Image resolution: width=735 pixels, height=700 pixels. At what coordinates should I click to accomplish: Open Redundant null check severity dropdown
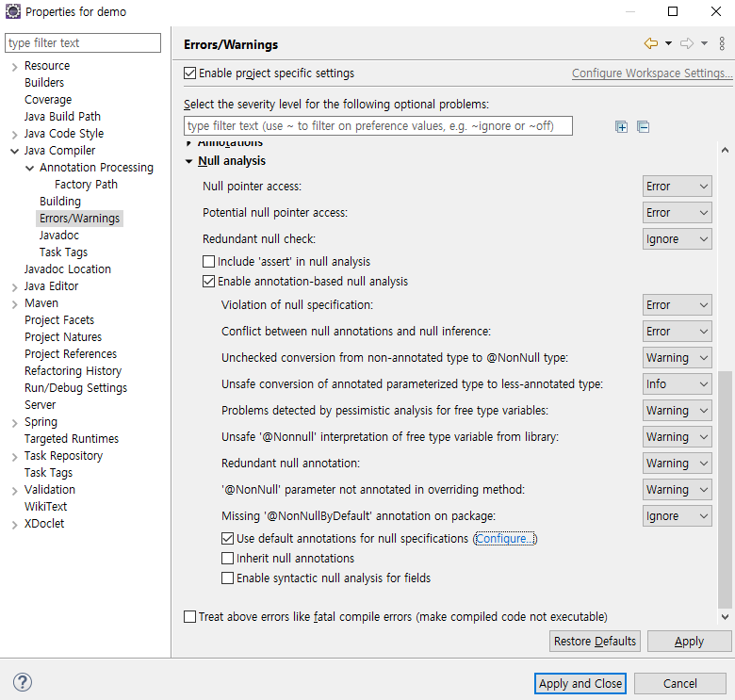[x=677, y=239]
